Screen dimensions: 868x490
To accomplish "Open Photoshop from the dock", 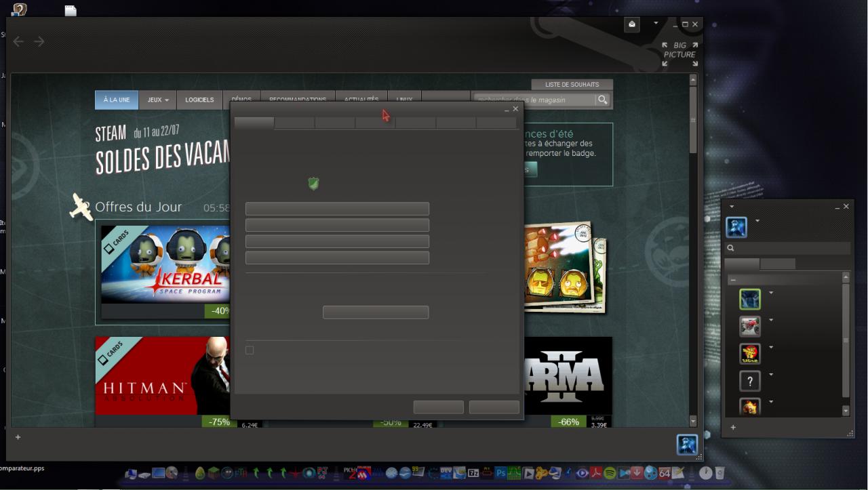I will [x=501, y=473].
